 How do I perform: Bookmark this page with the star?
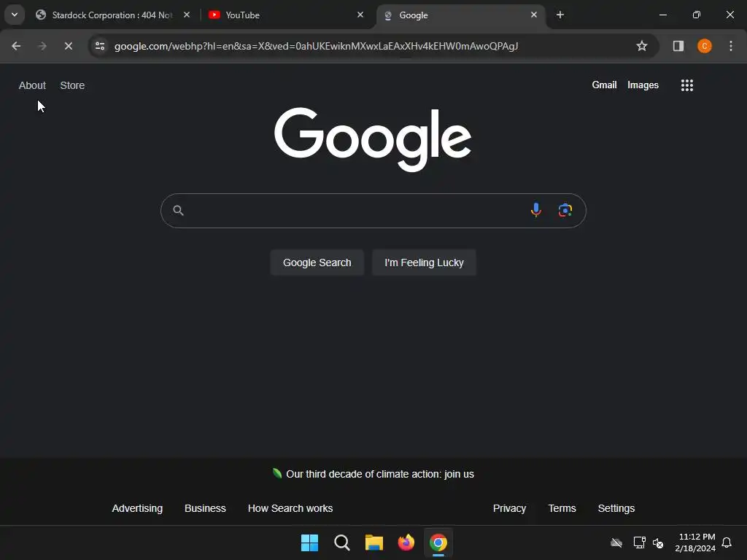642,46
